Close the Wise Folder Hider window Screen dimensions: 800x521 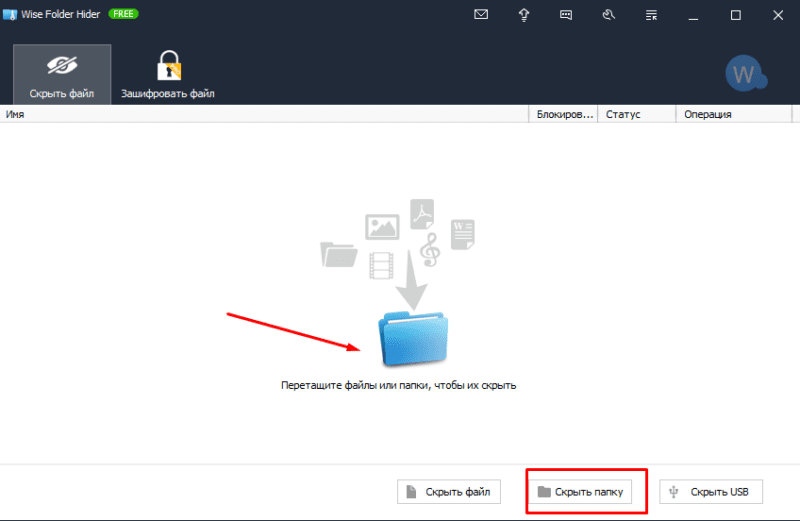[x=778, y=15]
